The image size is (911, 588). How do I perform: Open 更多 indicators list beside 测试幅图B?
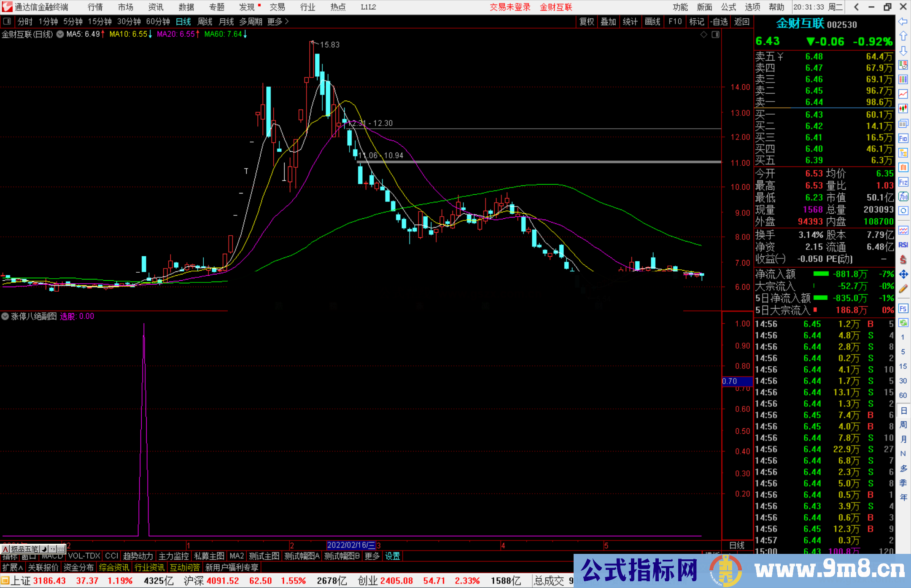click(x=372, y=556)
